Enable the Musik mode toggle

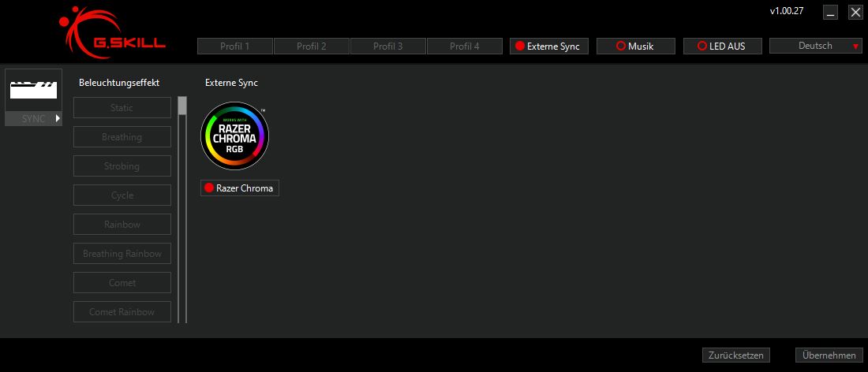[635, 46]
